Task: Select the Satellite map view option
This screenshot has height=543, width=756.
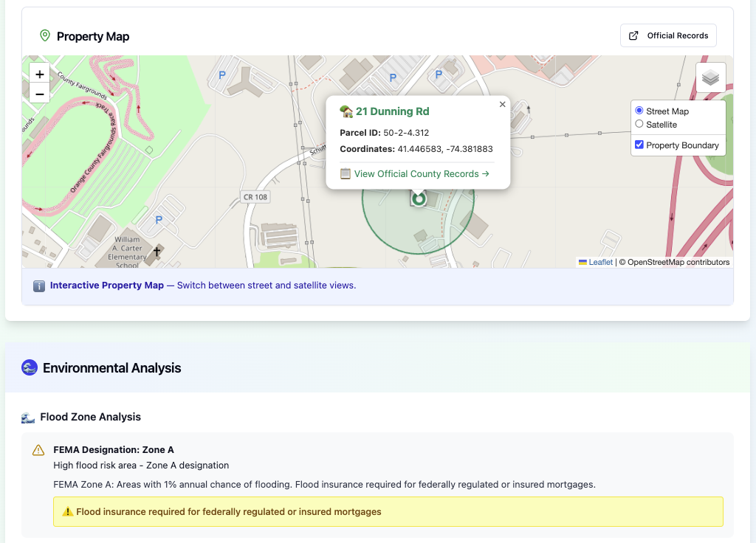Action: pos(639,125)
